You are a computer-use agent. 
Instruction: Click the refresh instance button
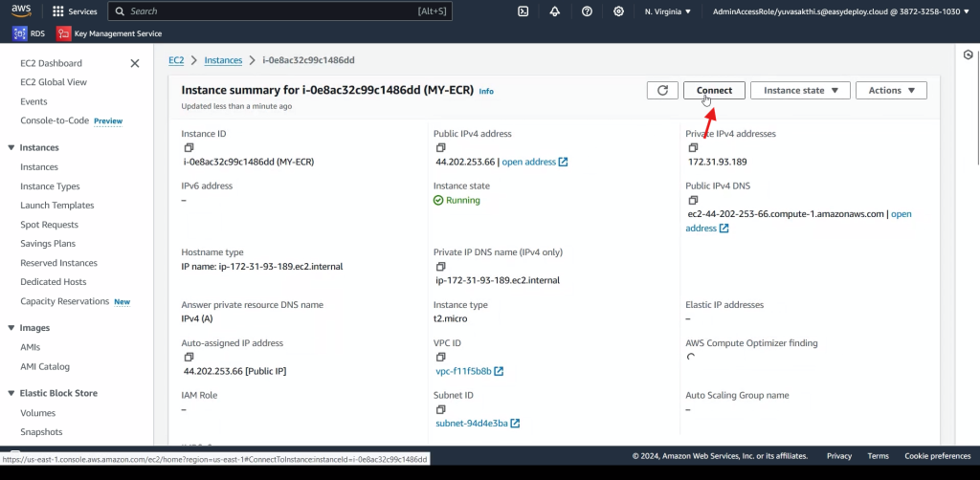pyautogui.click(x=661, y=90)
